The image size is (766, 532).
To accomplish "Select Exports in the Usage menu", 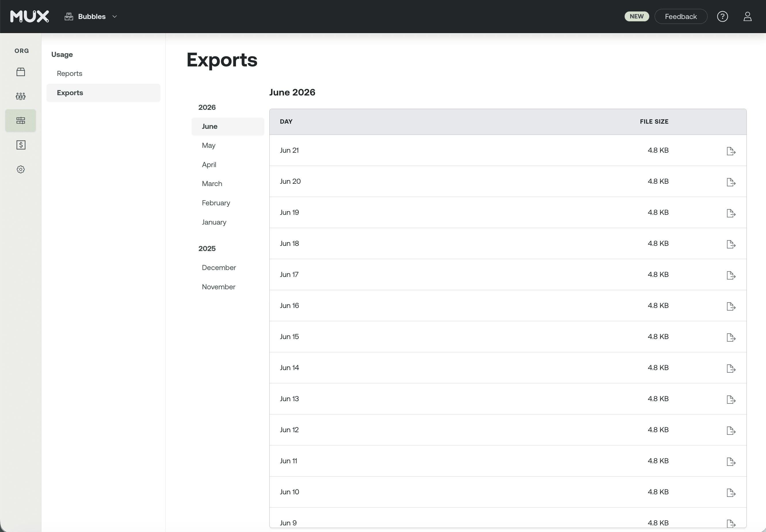I will click(103, 93).
